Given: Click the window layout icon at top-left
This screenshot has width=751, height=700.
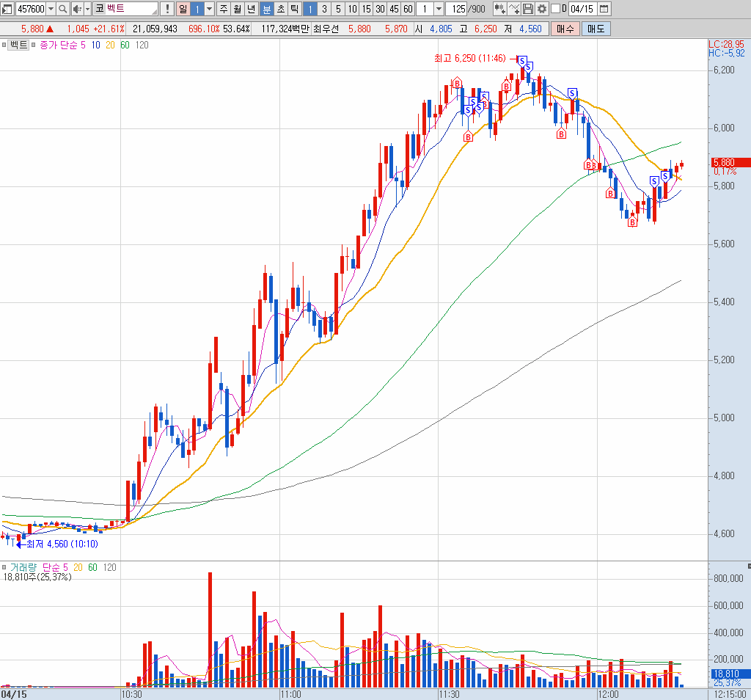Looking at the screenshot, I should 7,9.
